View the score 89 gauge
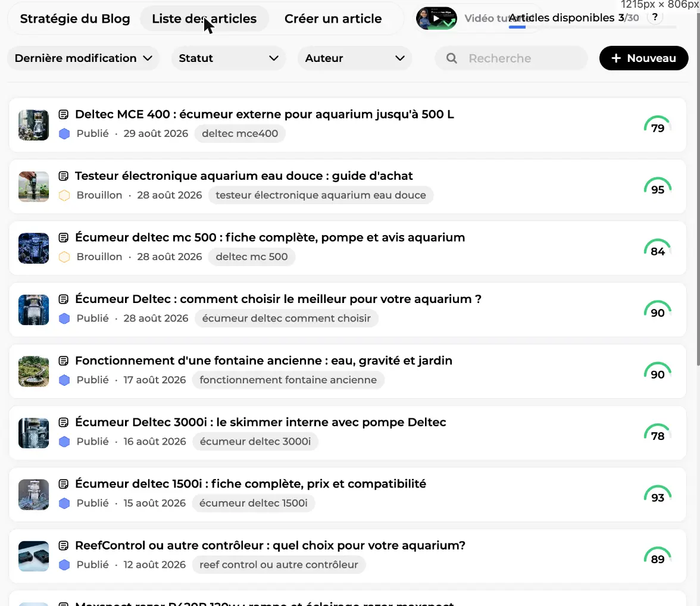The image size is (700, 606). tap(658, 557)
